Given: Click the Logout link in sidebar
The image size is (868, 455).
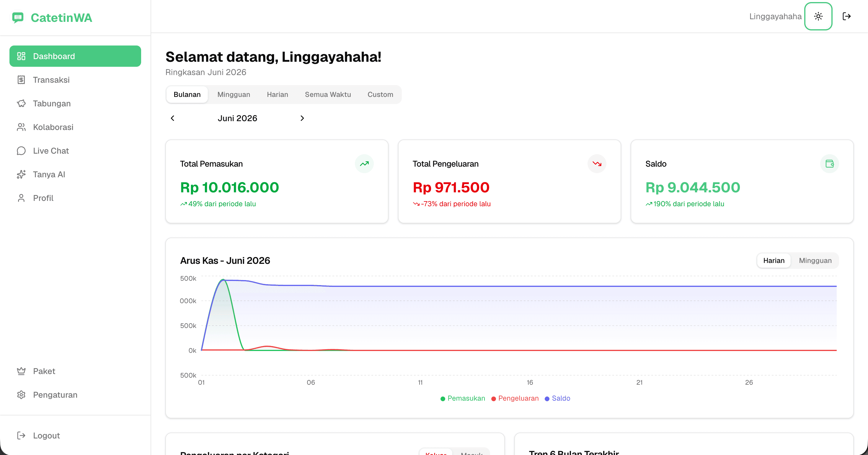Looking at the screenshot, I should 75,435.
